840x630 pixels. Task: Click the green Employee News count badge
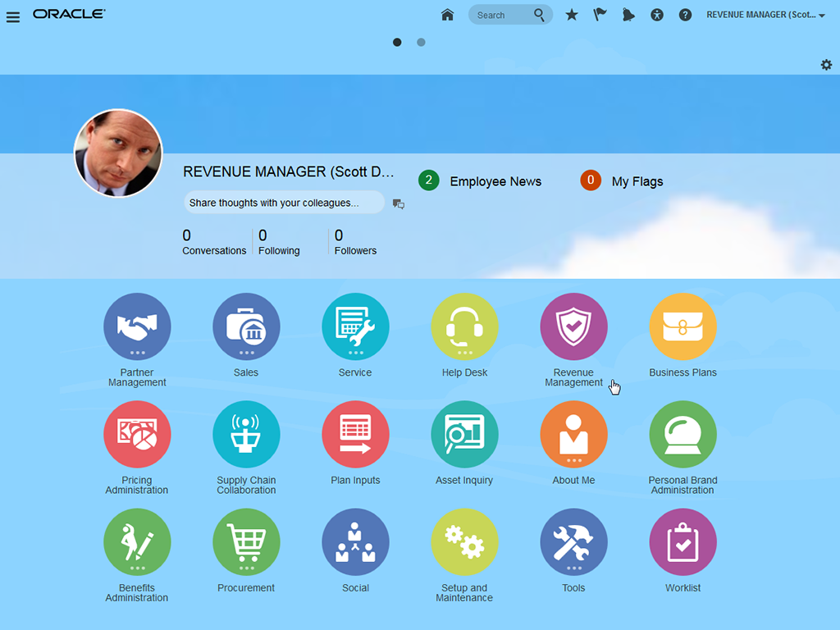tap(428, 180)
